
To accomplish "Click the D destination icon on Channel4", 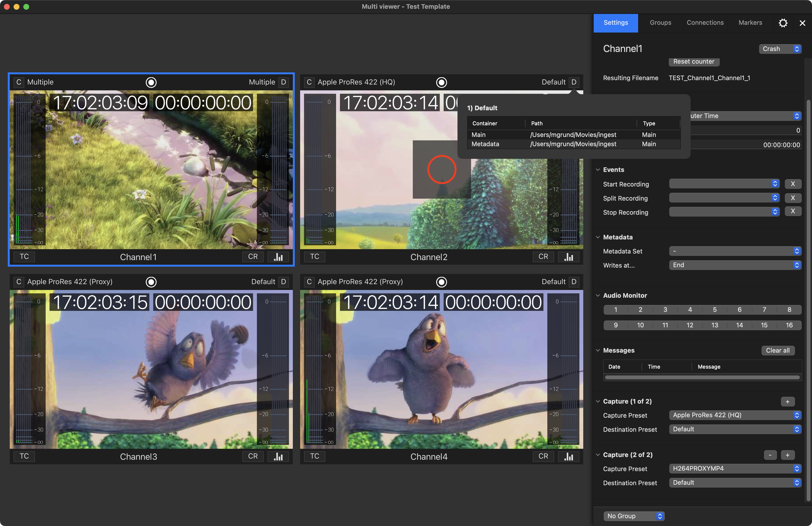I will (x=574, y=282).
